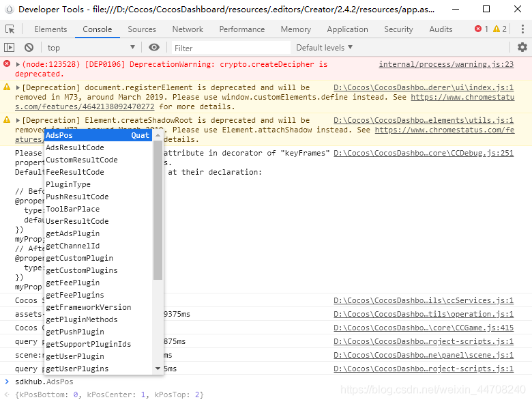
Task: Open the Default levels dropdown
Action: [325, 48]
